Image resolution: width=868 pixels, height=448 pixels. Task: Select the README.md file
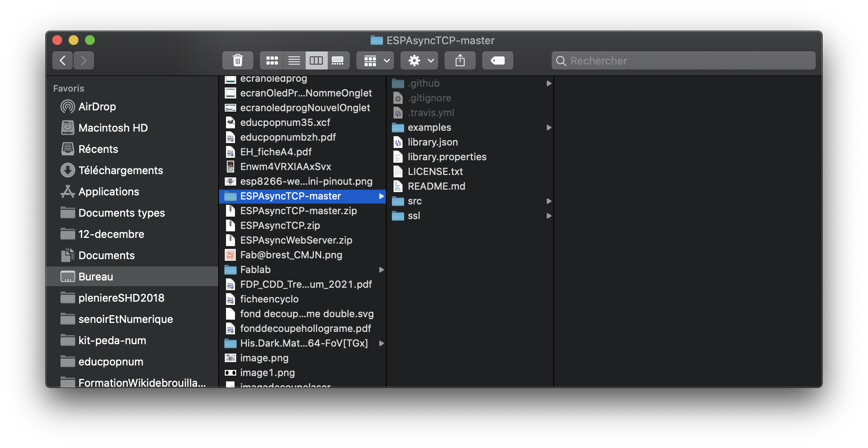pos(436,186)
